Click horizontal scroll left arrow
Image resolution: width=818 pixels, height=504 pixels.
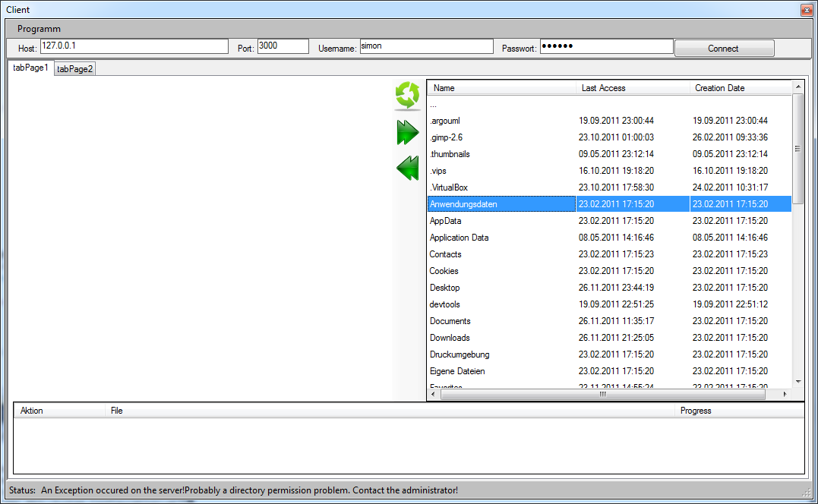pyautogui.click(x=433, y=395)
